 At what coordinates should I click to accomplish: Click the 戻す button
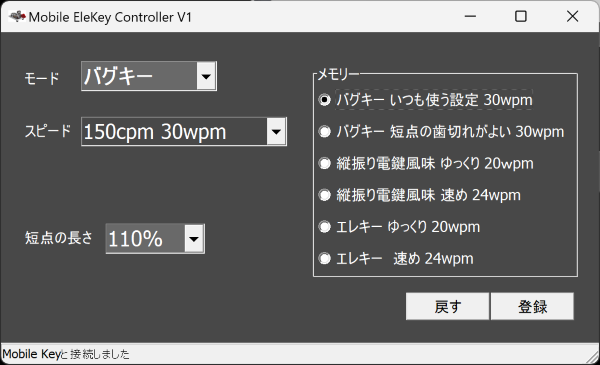coord(447,306)
